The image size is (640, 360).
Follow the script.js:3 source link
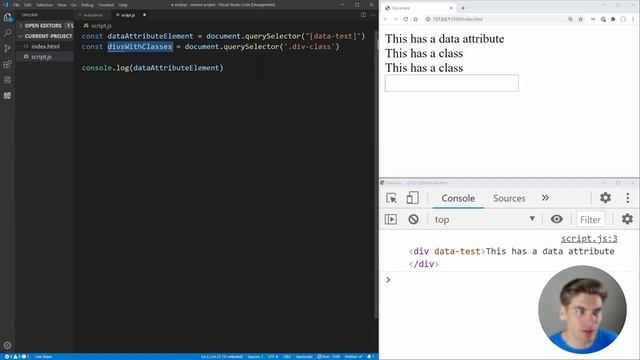tap(589, 238)
